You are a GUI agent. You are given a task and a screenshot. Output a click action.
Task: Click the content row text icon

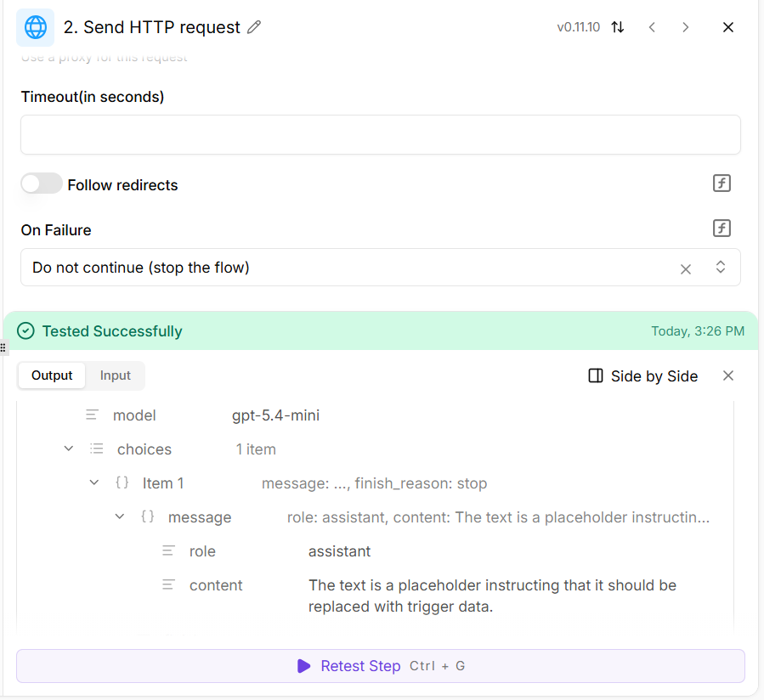pyautogui.click(x=168, y=584)
